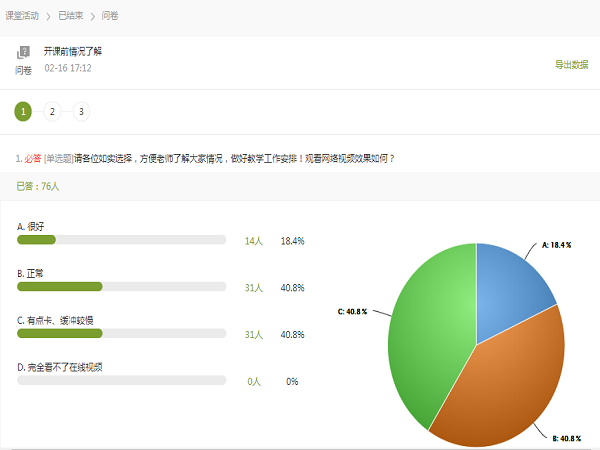Click pie label C: 40.8%
Image resolution: width=600 pixels, height=450 pixels.
[x=352, y=312]
